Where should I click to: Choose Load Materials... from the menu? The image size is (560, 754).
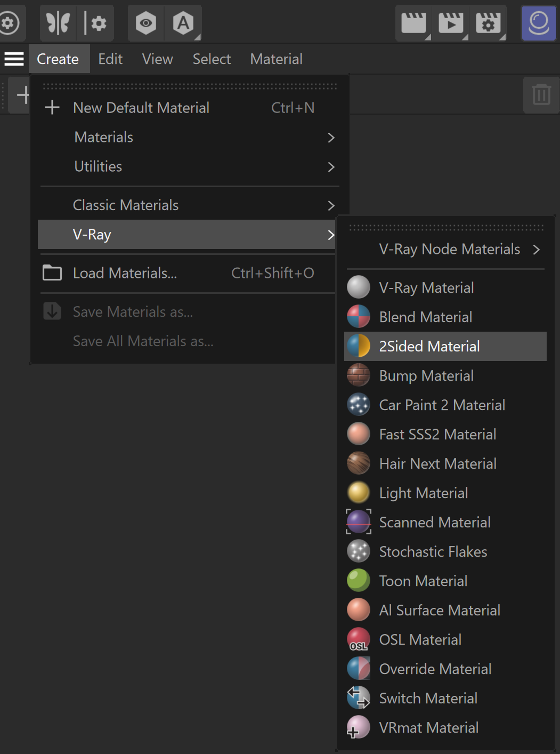pos(188,273)
